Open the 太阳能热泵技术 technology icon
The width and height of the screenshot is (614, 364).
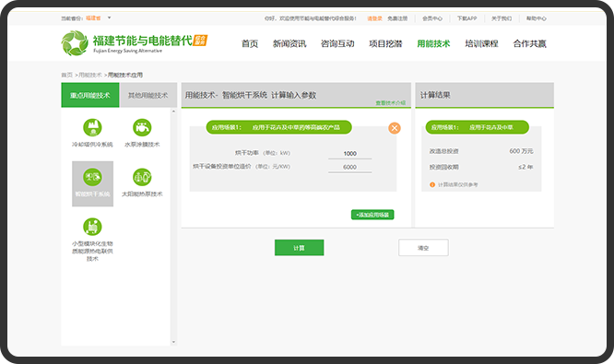point(142,177)
